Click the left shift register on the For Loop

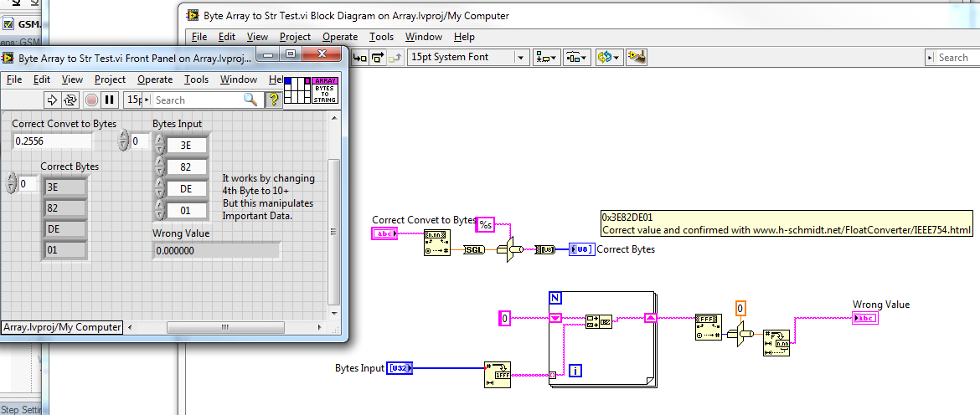click(555, 318)
